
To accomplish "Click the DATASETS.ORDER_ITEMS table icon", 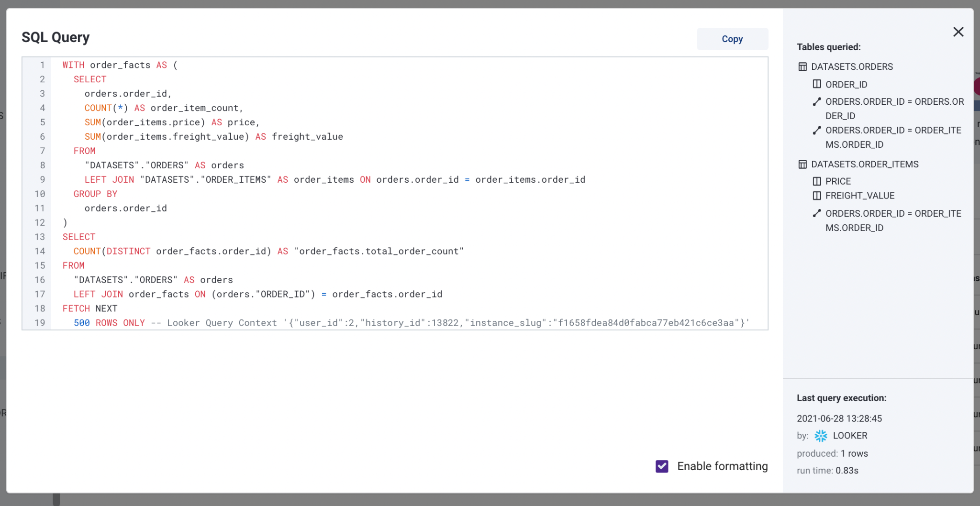I will pos(802,165).
